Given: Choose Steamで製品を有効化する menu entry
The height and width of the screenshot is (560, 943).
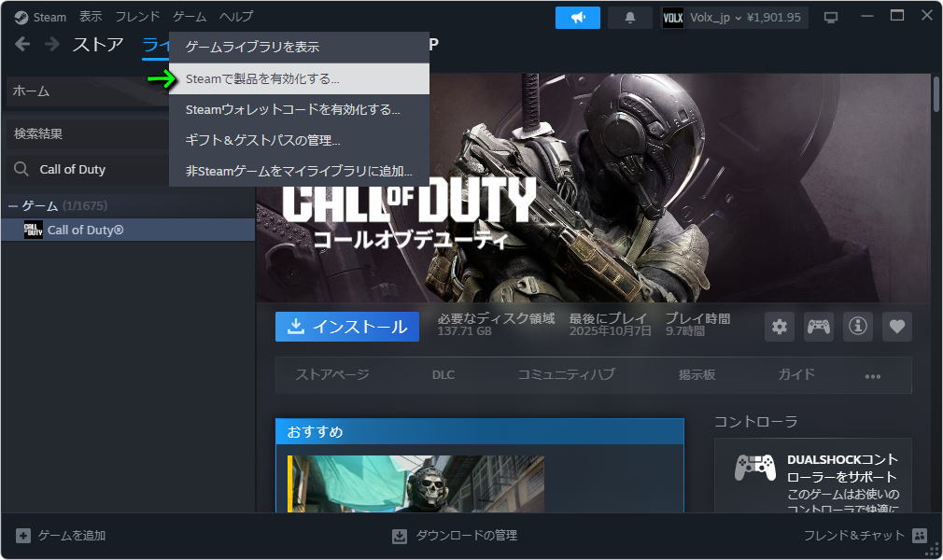Looking at the screenshot, I should pyautogui.click(x=299, y=78).
